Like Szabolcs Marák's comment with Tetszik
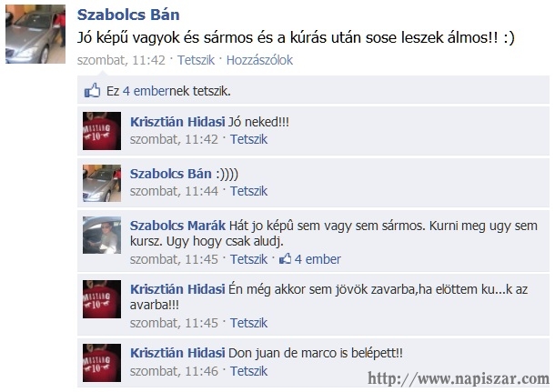555x392 pixels. [x=248, y=259]
